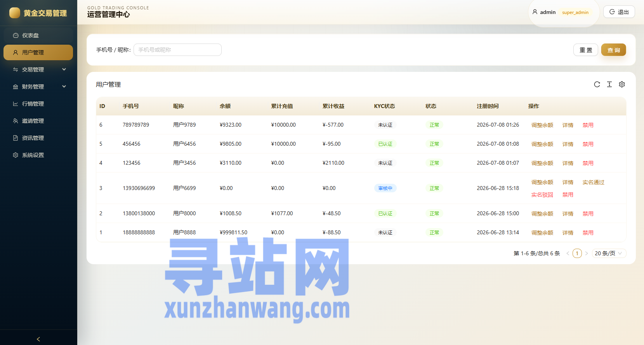Open 邀请管理 menu item
The width and height of the screenshot is (644, 345).
pyautogui.click(x=38, y=121)
